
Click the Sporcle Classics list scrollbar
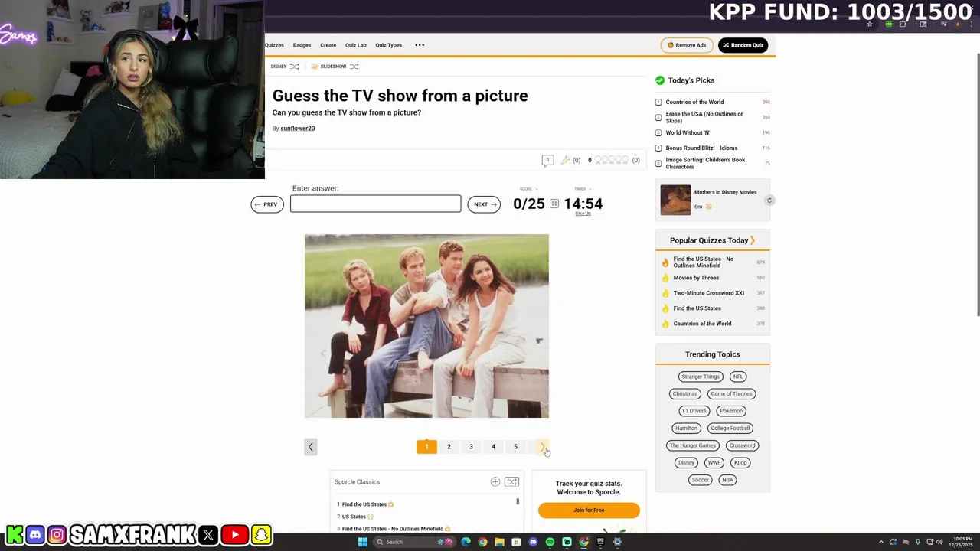click(x=518, y=501)
